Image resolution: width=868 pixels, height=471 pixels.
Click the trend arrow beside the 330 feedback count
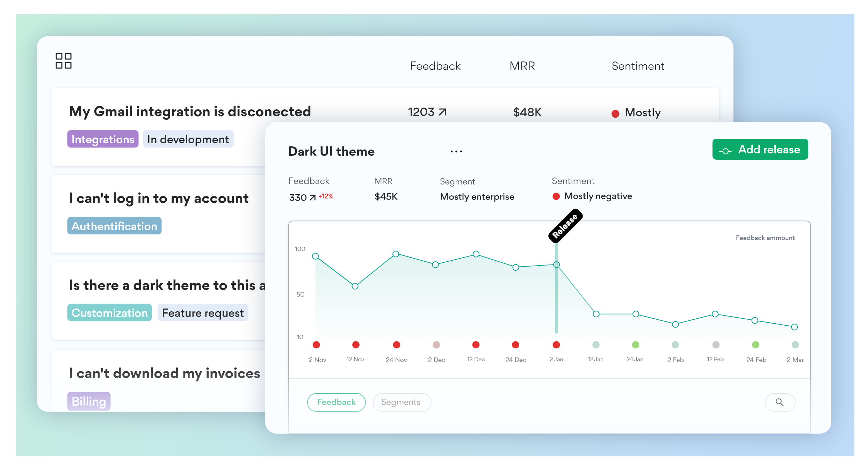pyautogui.click(x=312, y=197)
